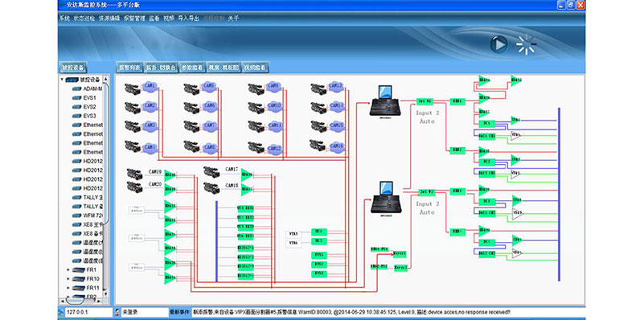Collapse the 被控设备 root tree node
This screenshot has width=644, height=320.
pyautogui.click(x=62, y=80)
